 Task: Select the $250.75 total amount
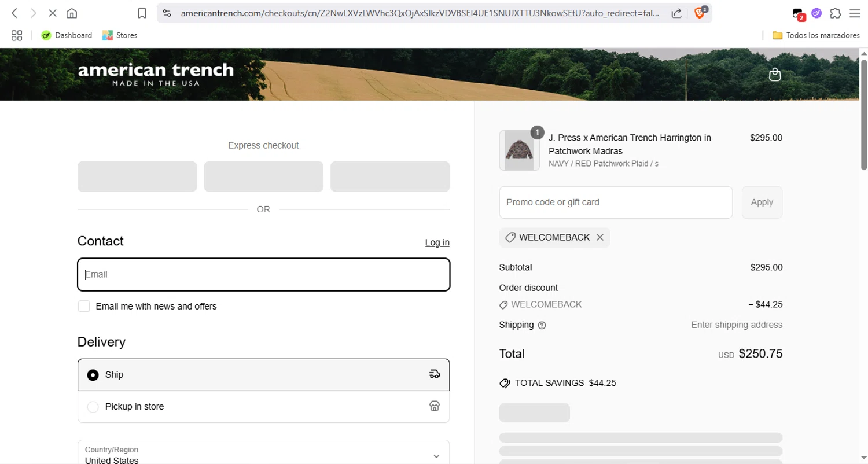[x=760, y=353]
